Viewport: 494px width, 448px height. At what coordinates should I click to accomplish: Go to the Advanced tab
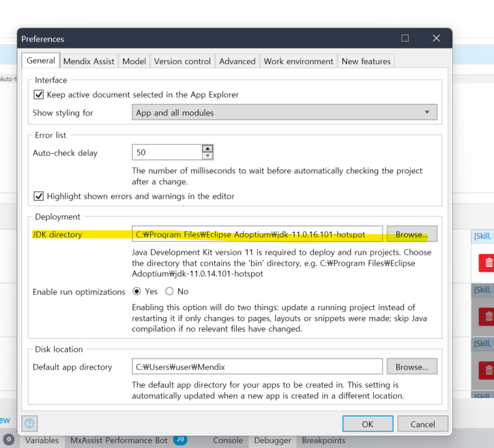237,61
